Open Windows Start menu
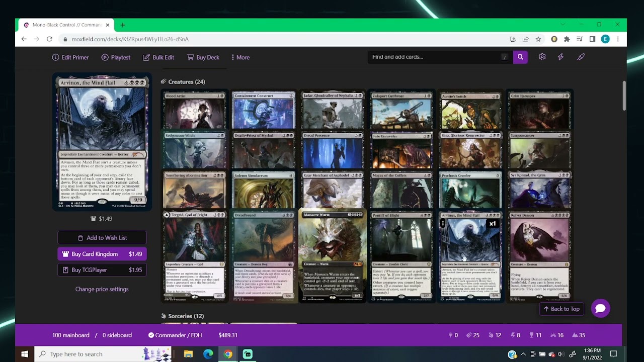644x362 pixels. [25, 354]
